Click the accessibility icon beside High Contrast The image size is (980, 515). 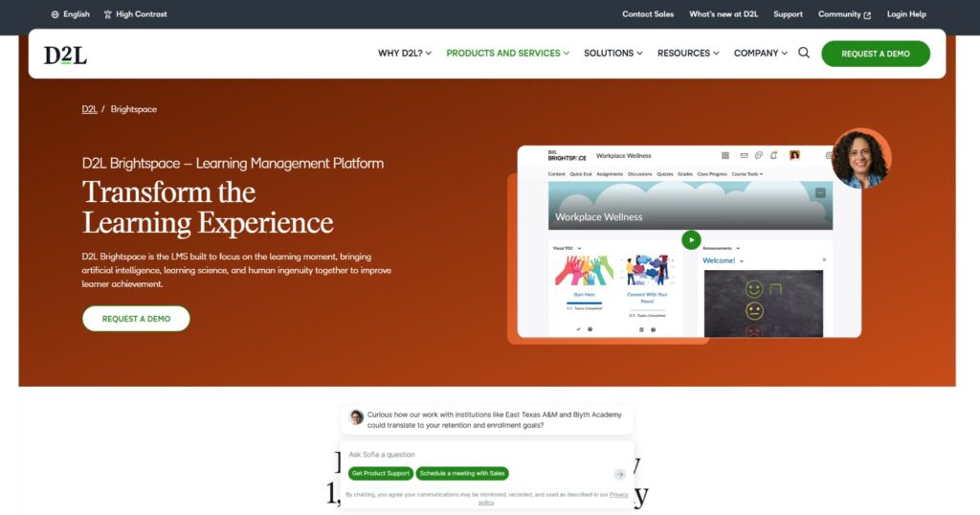pyautogui.click(x=107, y=14)
